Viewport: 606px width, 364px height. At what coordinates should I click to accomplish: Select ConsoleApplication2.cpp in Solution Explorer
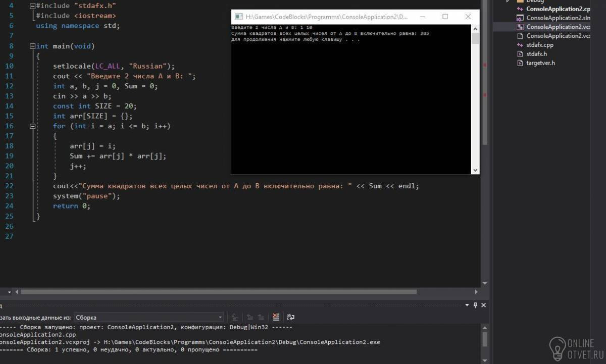click(x=558, y=9)
